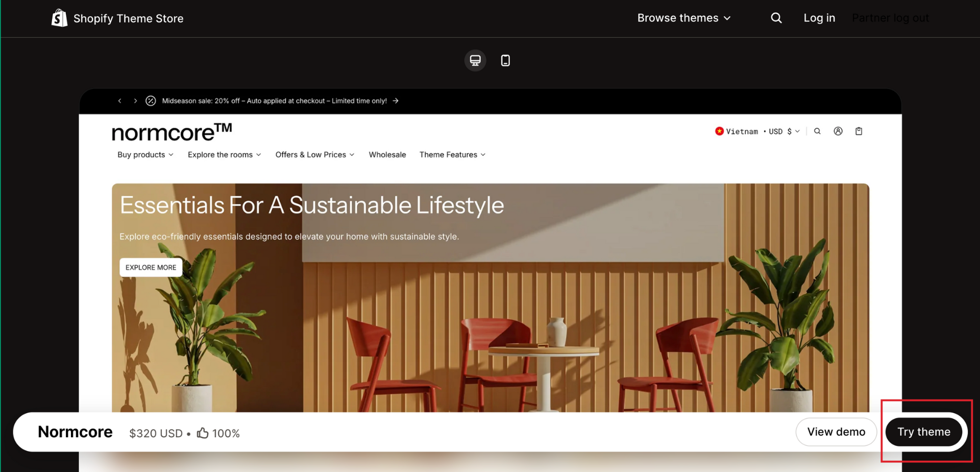Click the thumbs-up rating icon
Viewport: 980px width, 472px height.
tap(203, 433)
